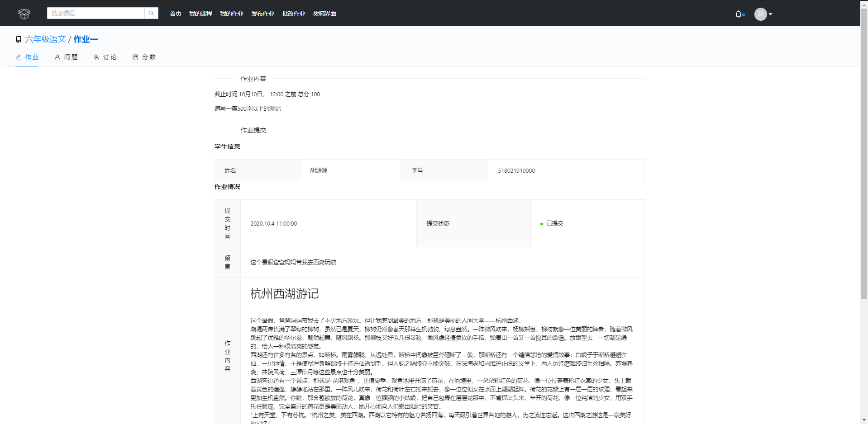Follow the 六年级语文 breadcrumb link
Screen dimensions: 868x424
coord(45,39)
